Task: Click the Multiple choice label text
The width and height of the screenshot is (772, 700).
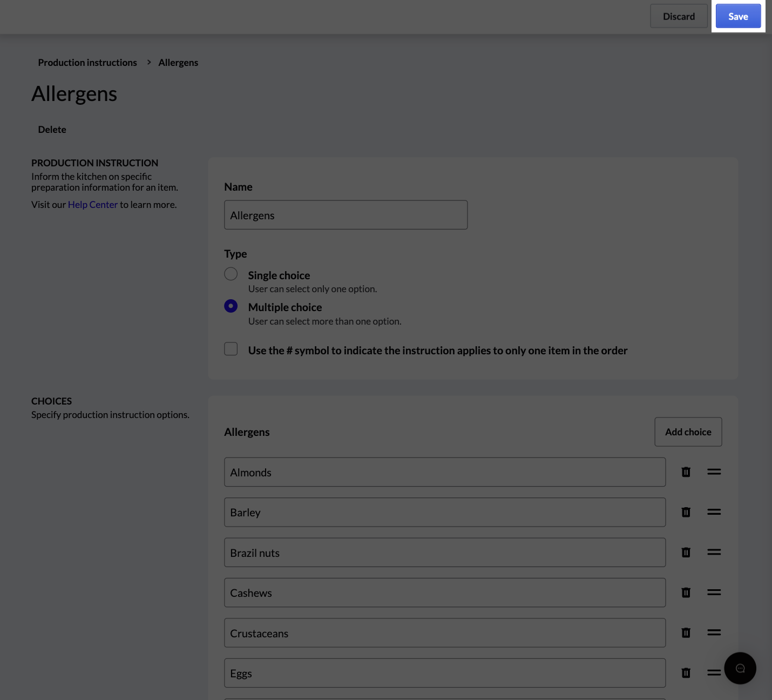Action: 285,307
